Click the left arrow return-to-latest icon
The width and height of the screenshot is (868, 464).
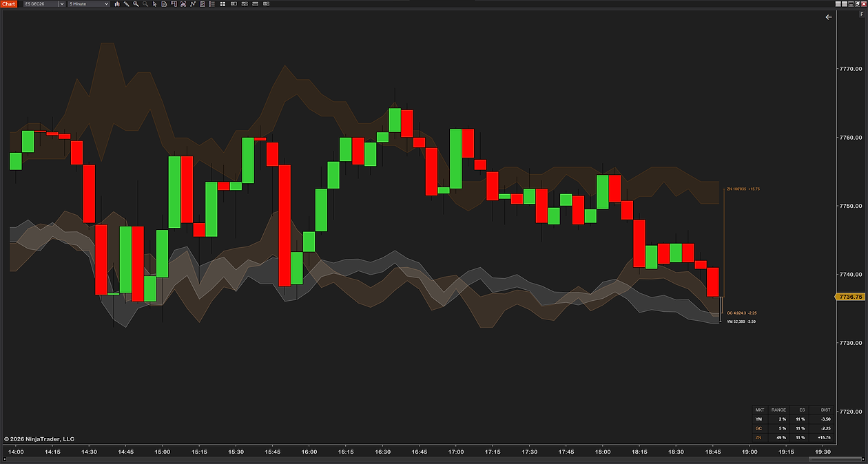click(829, 17)
